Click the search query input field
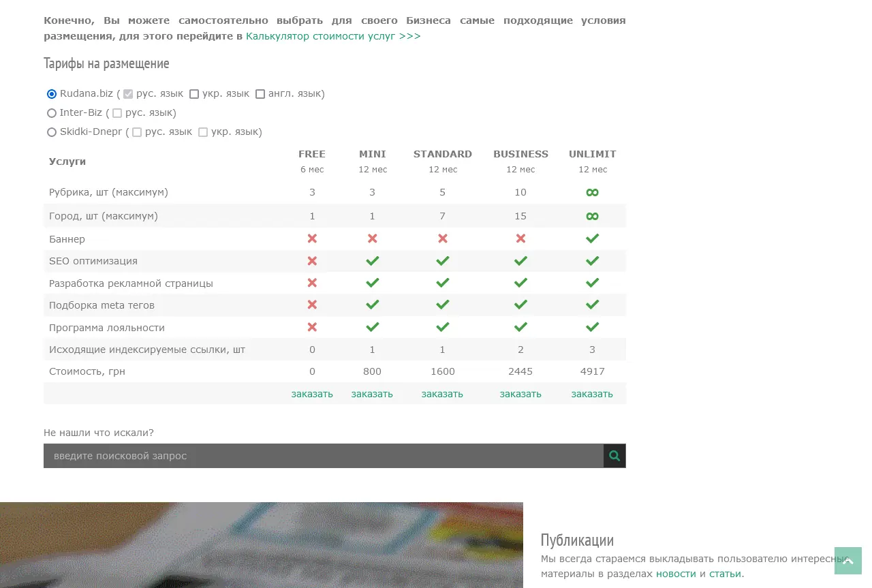 pos(324,456)
